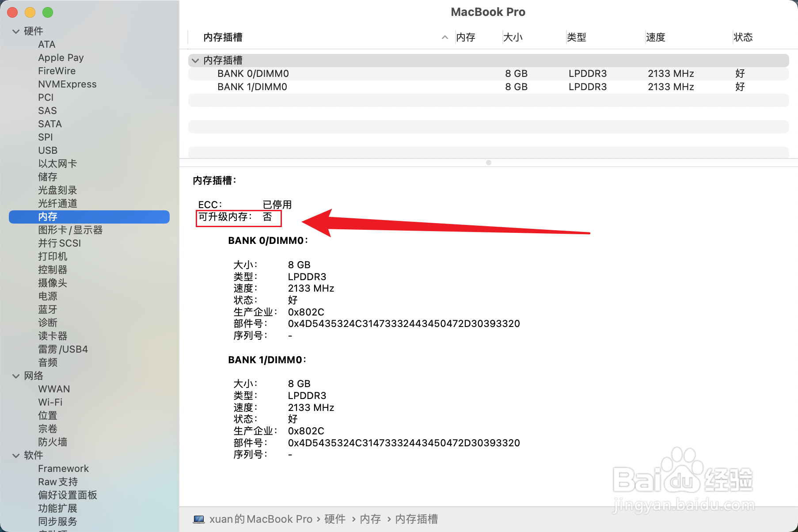The width and height of the screenshot is (798, 532).
Task: Toggle sort arrow on 内存插槽 column
Action: coord(445,38)
